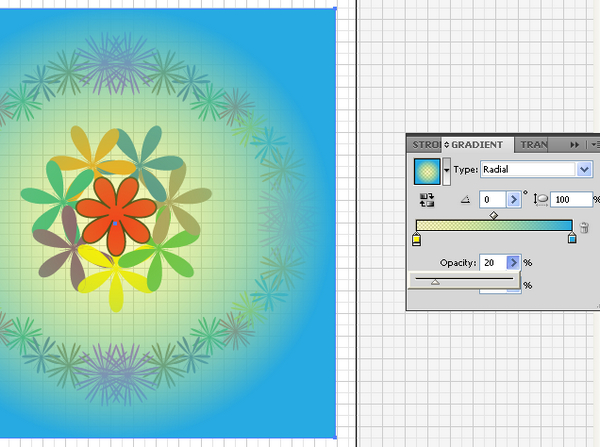This screenshot has height=447, width=600.
Task: Click the angle value input field
Action: coord(494,200)
